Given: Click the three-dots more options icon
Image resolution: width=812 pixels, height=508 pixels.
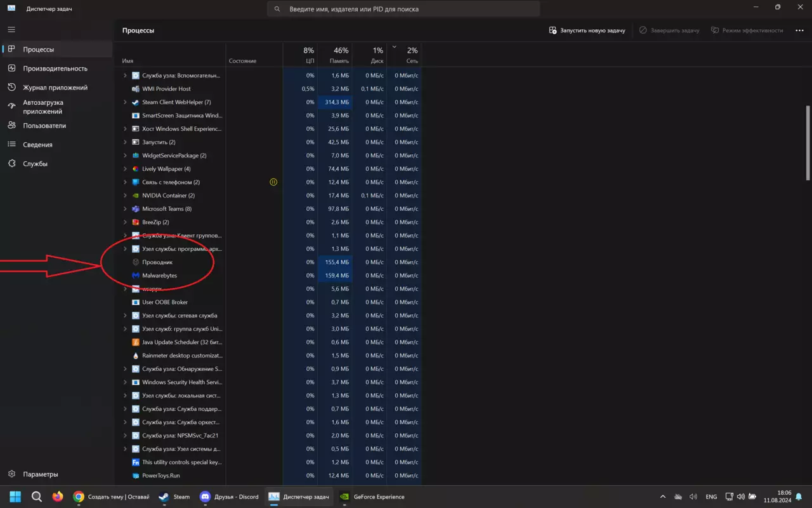Looking at the screenshot, I should [x=799, y=30].
